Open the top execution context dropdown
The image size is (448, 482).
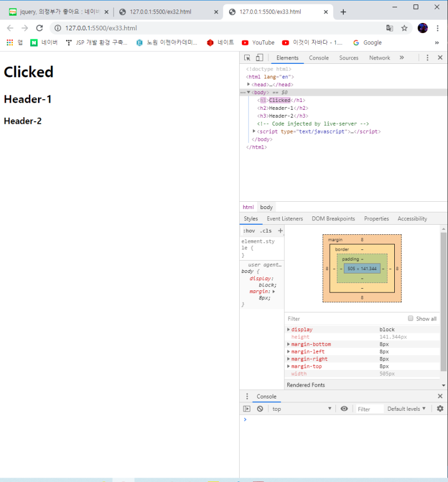point(291,409)
